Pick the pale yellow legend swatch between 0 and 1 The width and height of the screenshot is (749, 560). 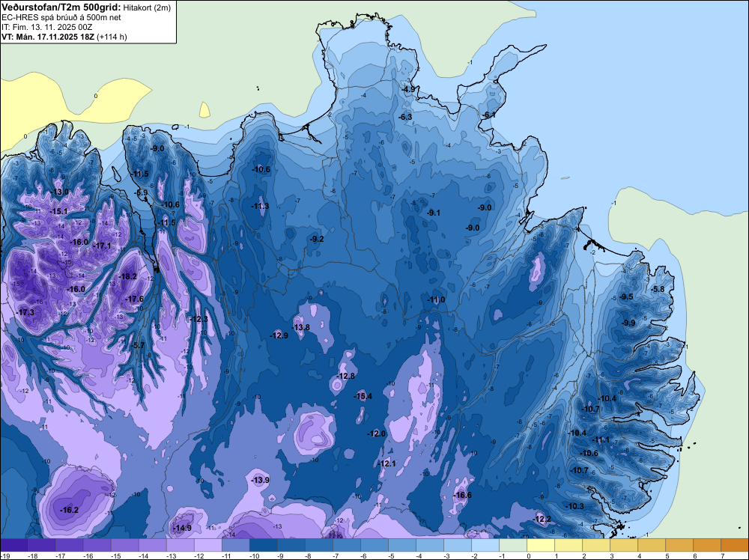click(x=542, y=545)
